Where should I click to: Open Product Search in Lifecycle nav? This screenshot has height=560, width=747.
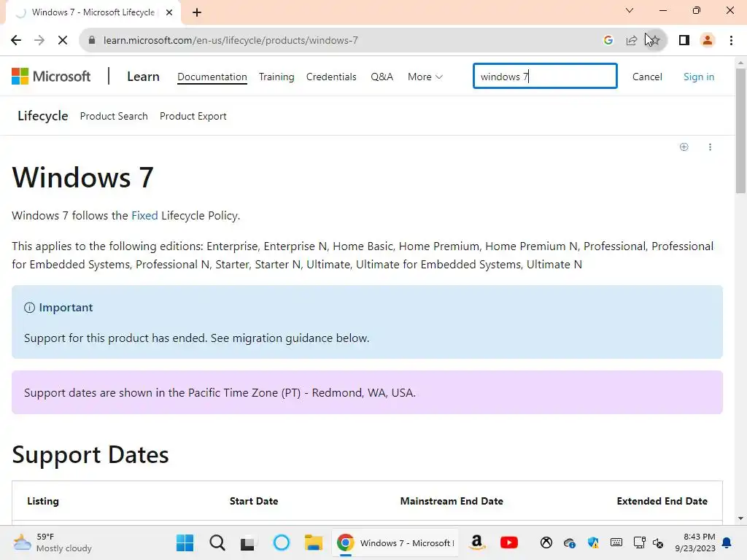[114, 116]
